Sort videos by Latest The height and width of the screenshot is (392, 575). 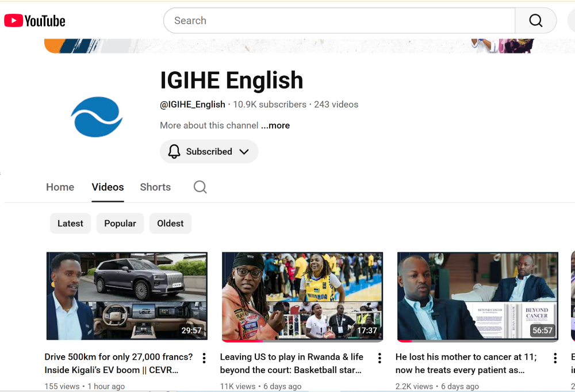tap(70, 224)
